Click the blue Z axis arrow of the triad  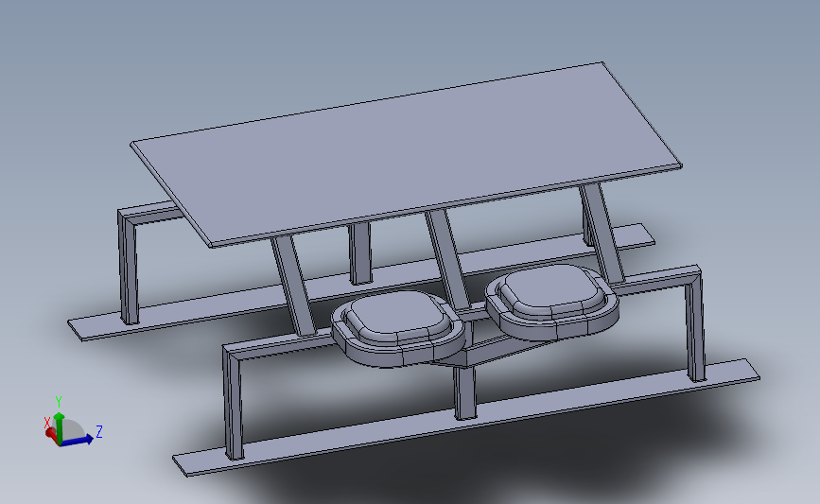79,441
